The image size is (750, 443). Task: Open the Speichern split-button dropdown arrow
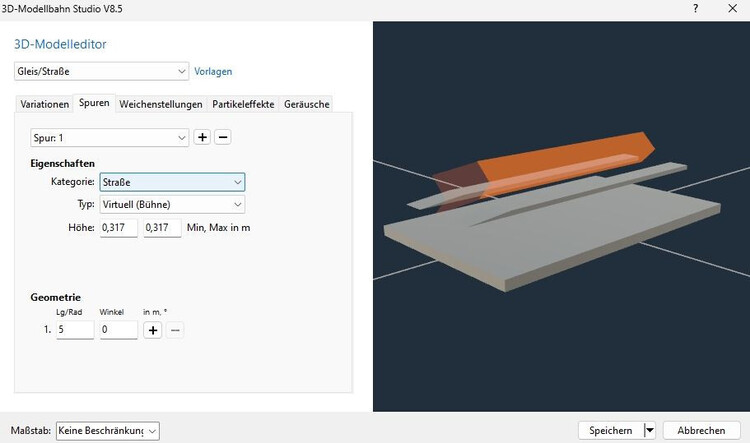[x=649, y=430]
